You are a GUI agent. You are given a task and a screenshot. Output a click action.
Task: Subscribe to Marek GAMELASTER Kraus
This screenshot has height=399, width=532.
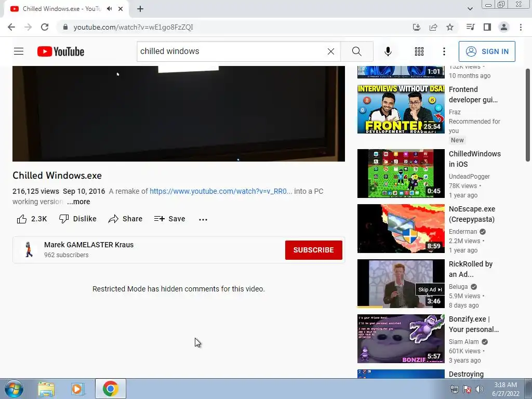click(313, 250)
